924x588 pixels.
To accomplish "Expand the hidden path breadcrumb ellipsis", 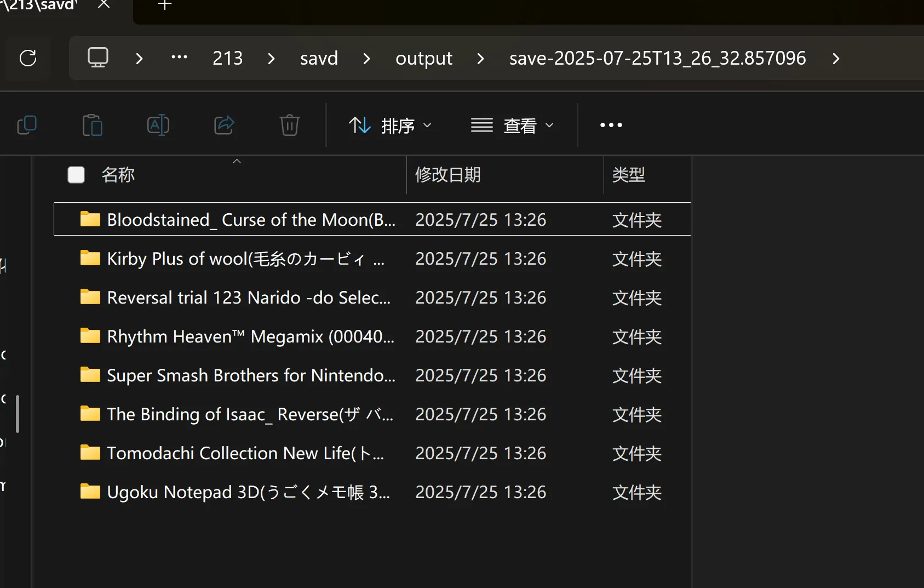I will 179,58.
